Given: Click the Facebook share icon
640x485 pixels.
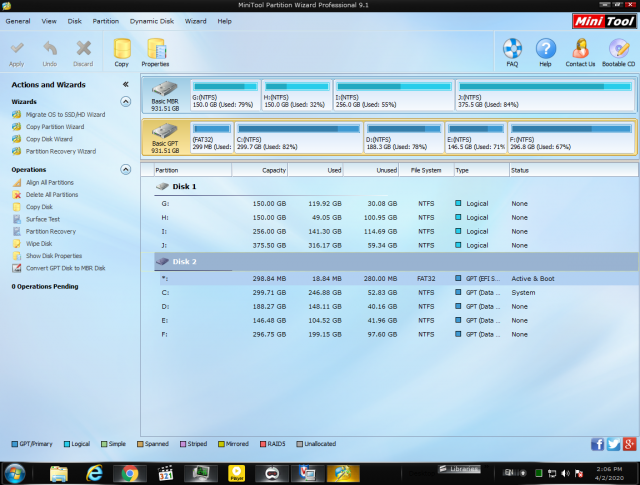Looking at the screenshot, I should pyautogui.click(x=598, y=444).
